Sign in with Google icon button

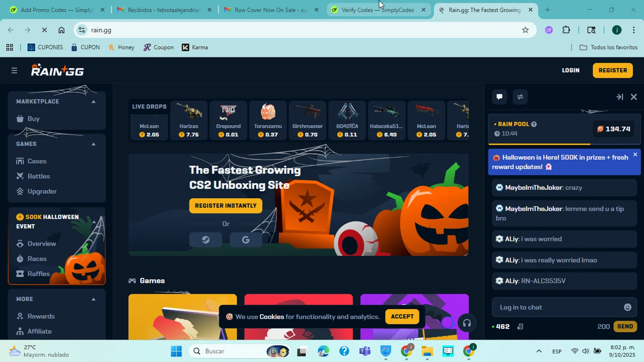tap(246, 240)
